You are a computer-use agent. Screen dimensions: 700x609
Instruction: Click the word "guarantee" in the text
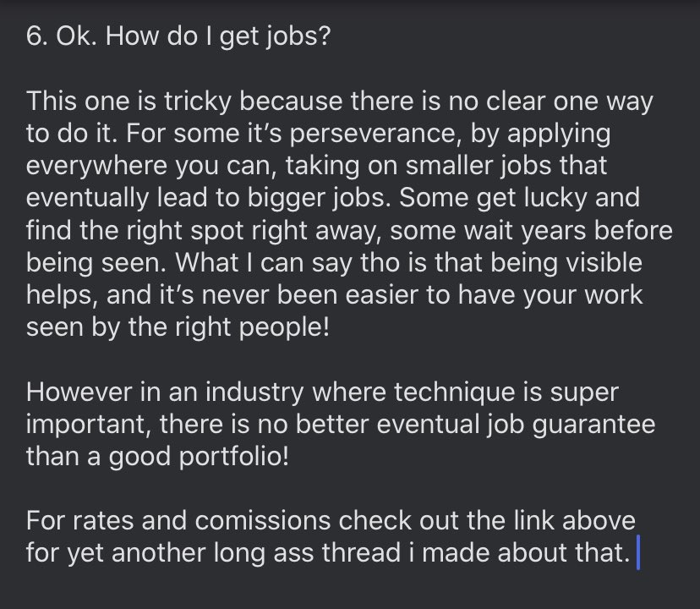pyautogui.click(x=593, y=425)
